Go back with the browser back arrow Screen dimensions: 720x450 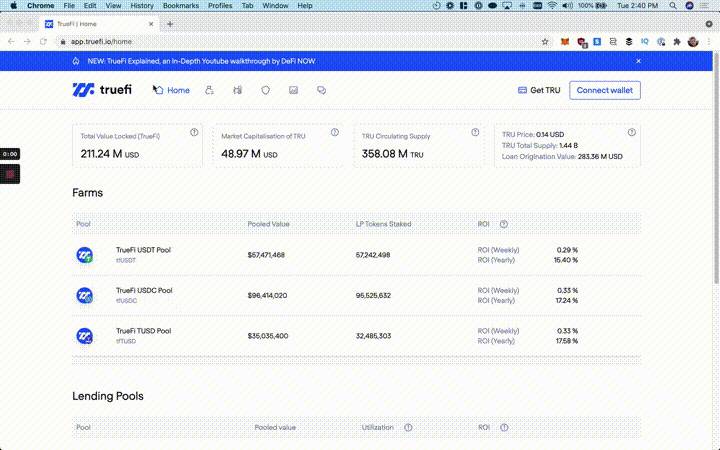tap(11, 42)
